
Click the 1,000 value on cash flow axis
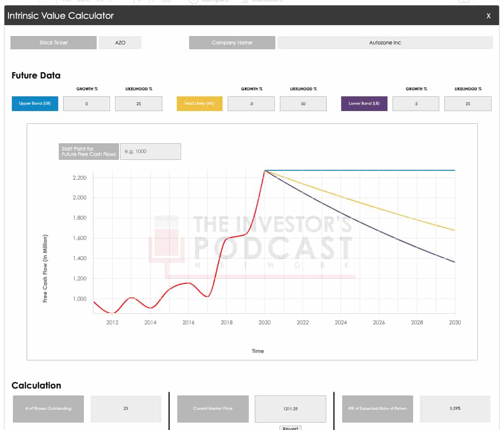click(x=79, y=299)
